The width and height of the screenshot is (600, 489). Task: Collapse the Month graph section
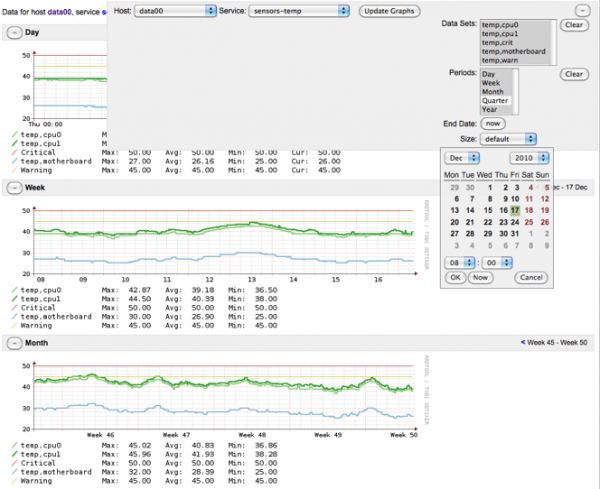click(x=14, y=343)
